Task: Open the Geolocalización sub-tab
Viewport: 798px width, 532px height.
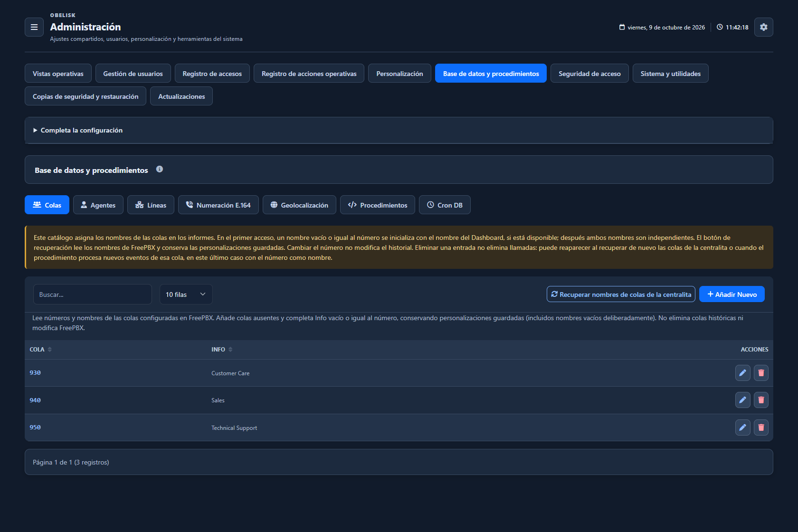Action: [x=299, y=205]
